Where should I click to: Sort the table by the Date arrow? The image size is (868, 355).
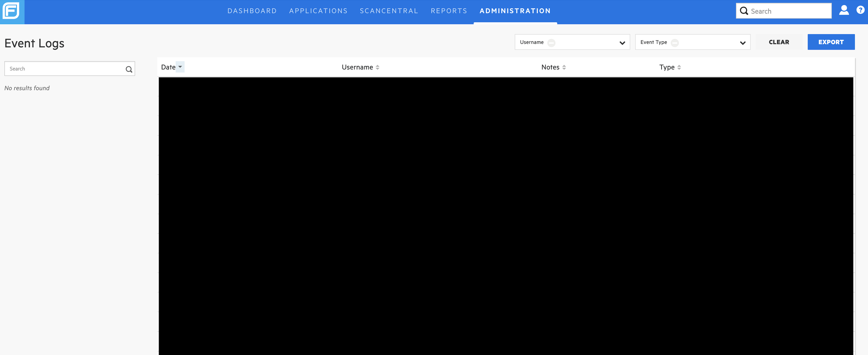click(x=180, y=67)
